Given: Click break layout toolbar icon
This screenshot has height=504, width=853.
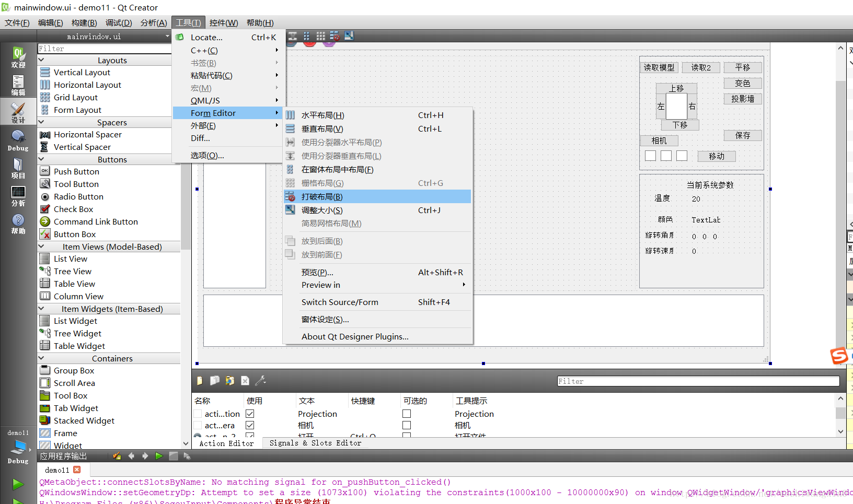Looking at the screenshot, I should tap(335, 36).
